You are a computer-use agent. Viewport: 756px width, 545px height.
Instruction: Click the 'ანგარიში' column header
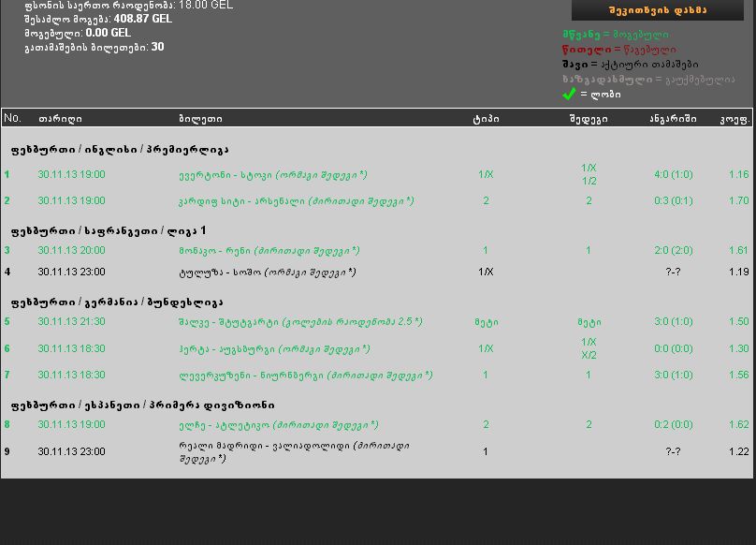point(673,119)
